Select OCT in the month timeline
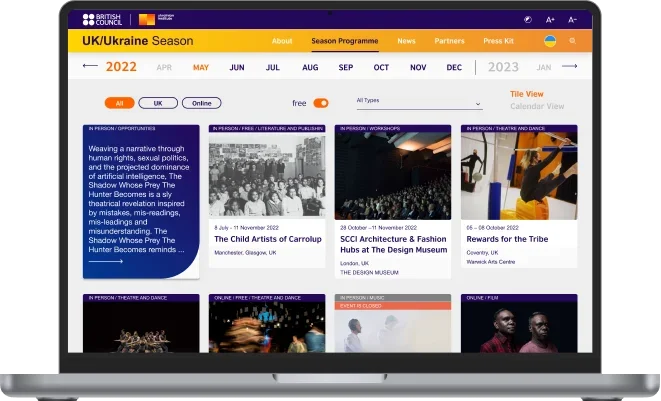 click(x=381, y=68)
